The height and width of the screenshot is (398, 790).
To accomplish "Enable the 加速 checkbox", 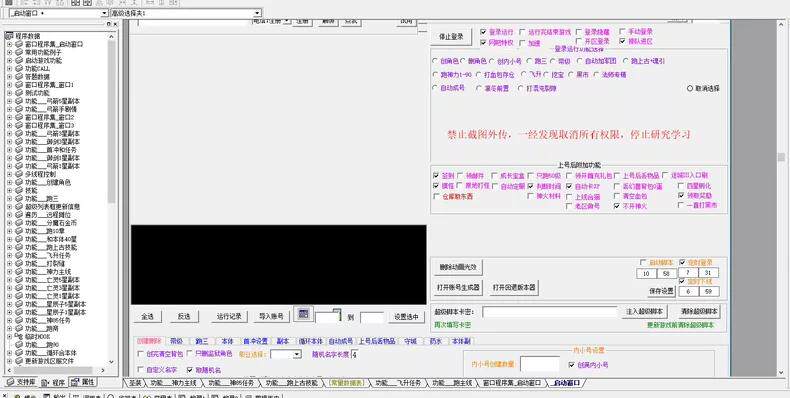I will (522, 43).
